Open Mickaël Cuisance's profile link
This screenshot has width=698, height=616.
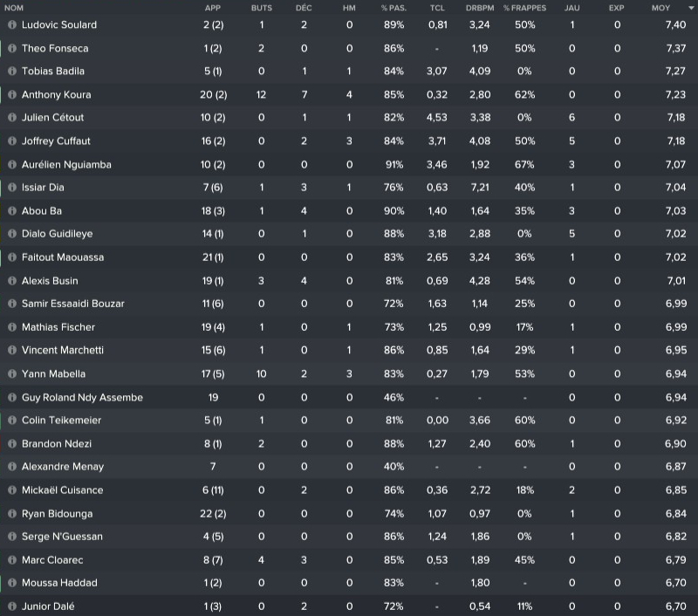[x=62, y=490]
